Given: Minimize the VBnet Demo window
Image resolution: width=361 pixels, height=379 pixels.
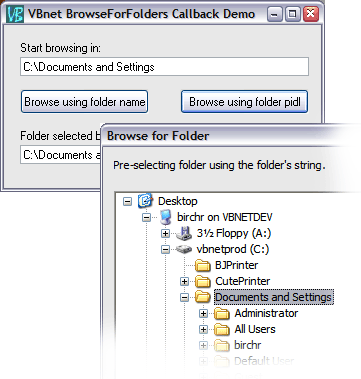Looking at the screenshot, I should coord(274,14).
